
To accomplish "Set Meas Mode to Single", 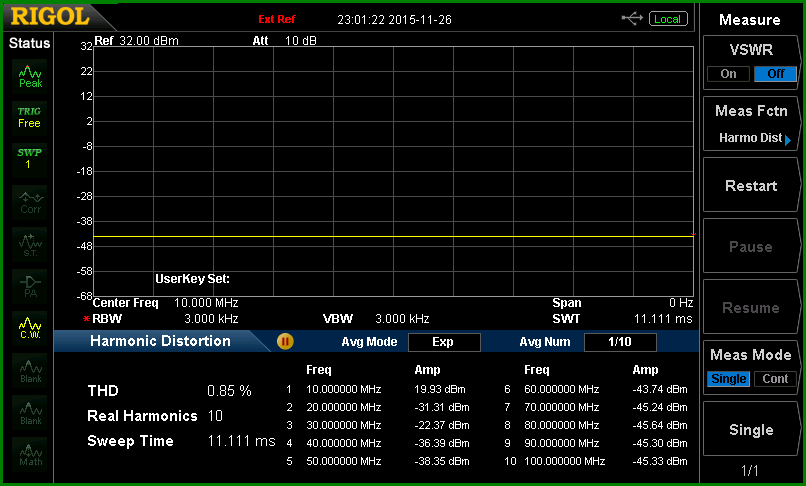I will (x=728, y=379).
